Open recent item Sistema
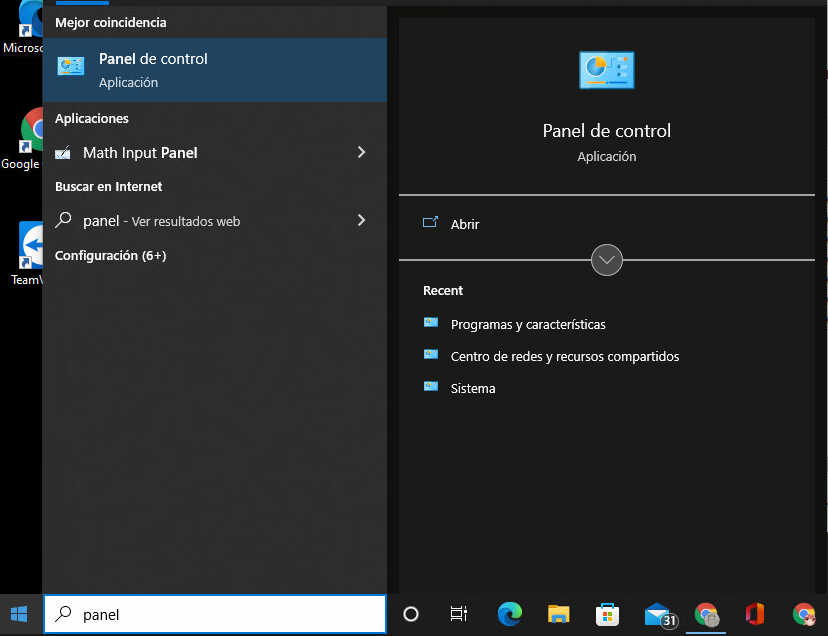Screen dimensions: 828x636 473,388
